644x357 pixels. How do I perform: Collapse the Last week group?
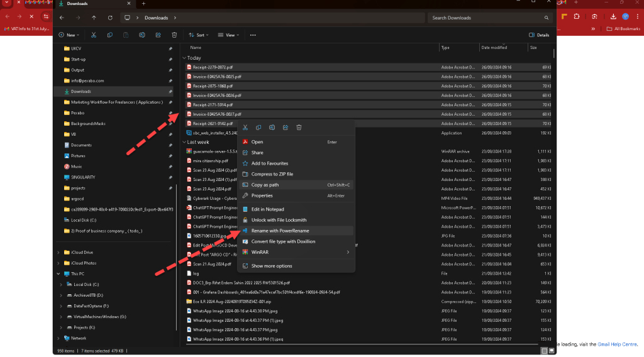point(184,142)
